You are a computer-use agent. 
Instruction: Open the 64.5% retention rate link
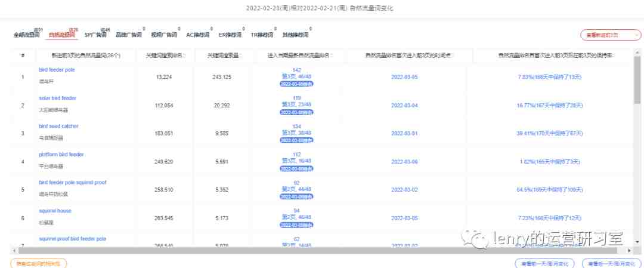(550, 190)
